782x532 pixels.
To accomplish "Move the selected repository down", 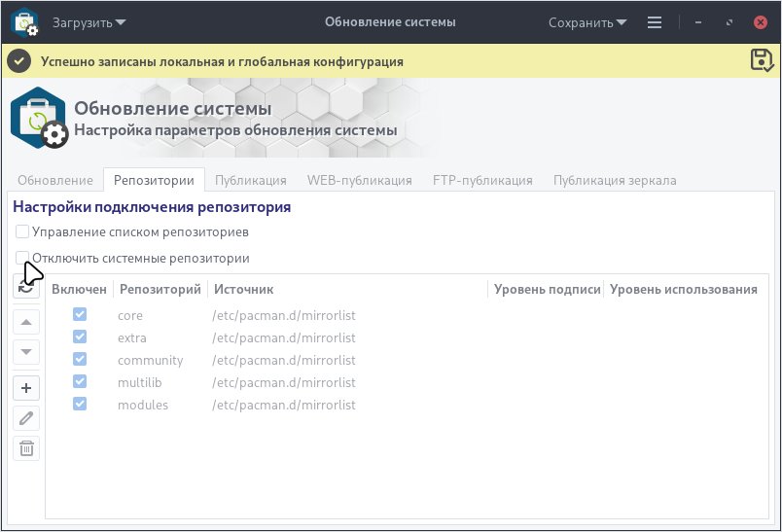I will 26,352.
